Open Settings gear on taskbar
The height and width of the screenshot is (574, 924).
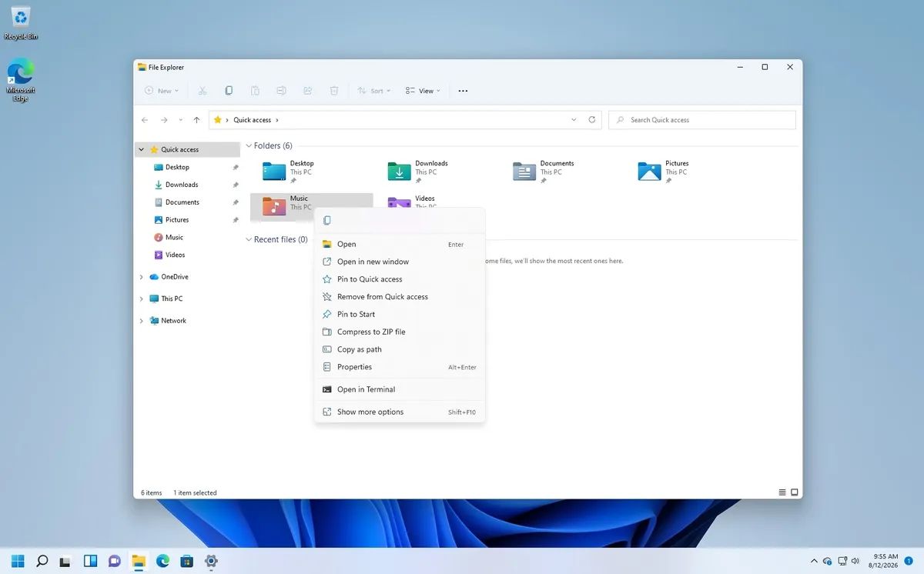pos(211,561)
